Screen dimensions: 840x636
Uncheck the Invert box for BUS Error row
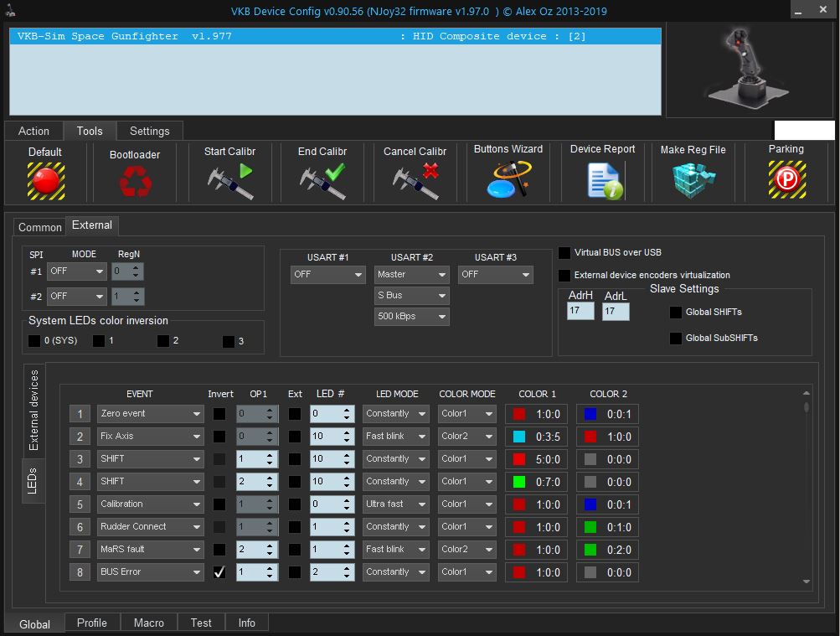coord(219,572)
